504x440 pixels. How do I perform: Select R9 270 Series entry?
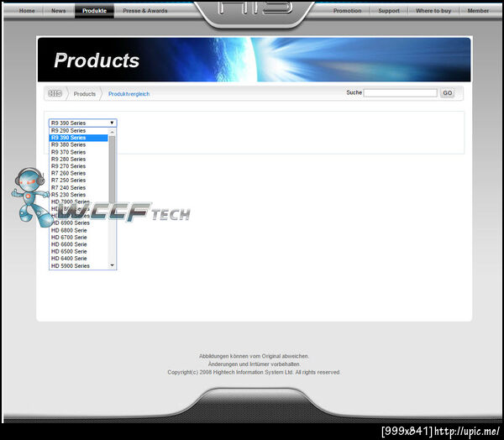[x=79, y=166]
